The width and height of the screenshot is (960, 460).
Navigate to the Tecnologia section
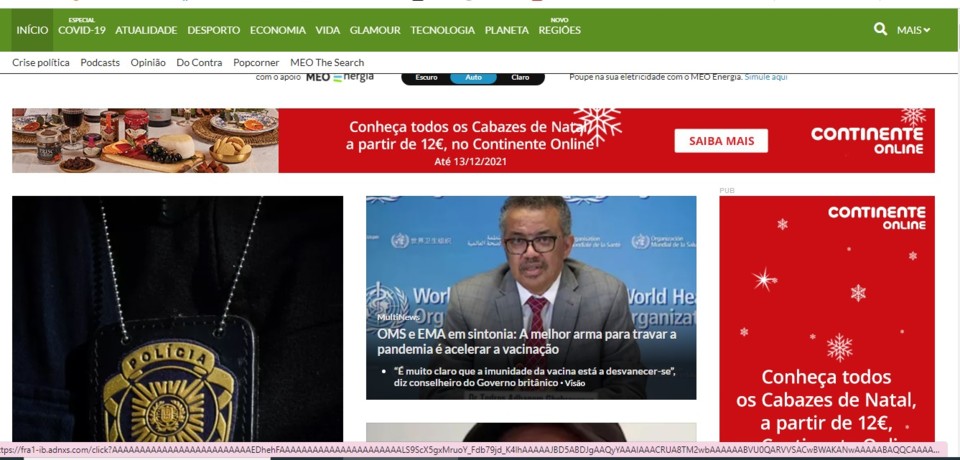pos(442,30)
